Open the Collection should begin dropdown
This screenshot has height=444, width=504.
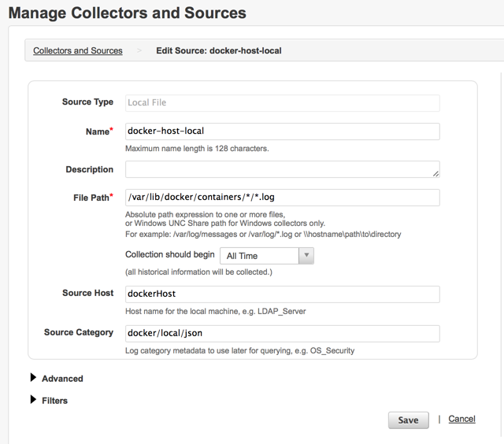coord(267,256)
